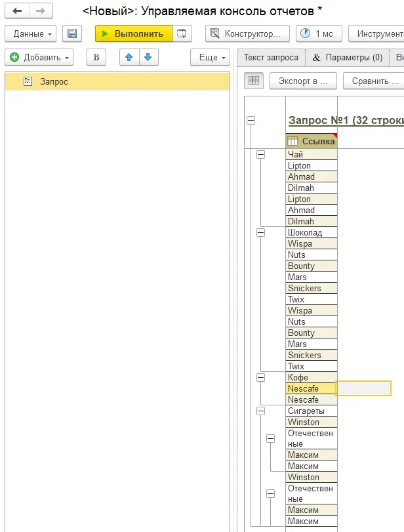404x532 pixels.
Task: Go forward with the right arrow button
Action: pos(41,11)
